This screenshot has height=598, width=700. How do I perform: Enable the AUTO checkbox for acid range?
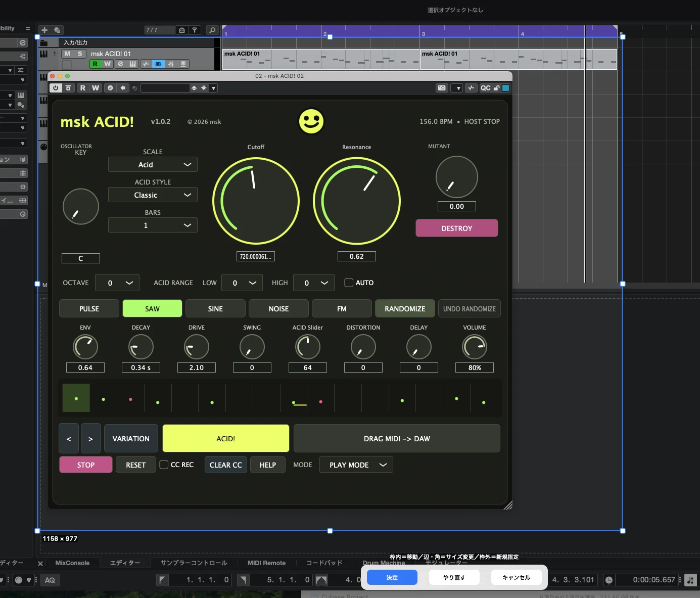pos(349,283)
